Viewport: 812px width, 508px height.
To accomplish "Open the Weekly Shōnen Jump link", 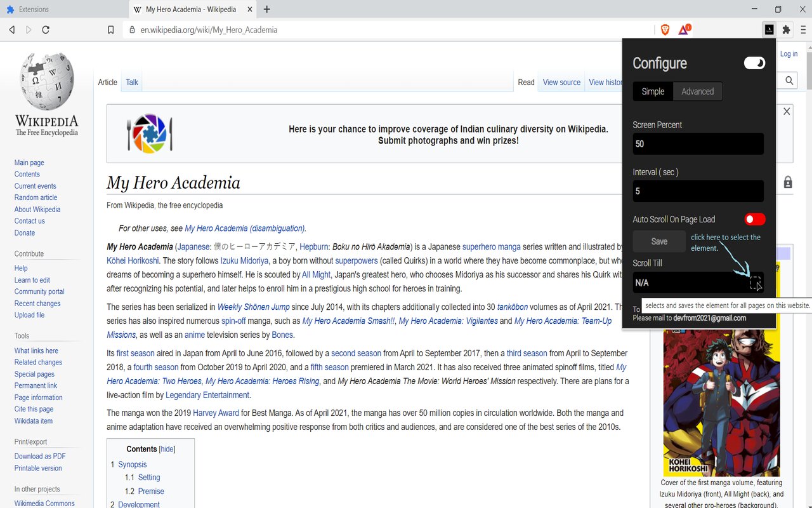I will [253, 307].
